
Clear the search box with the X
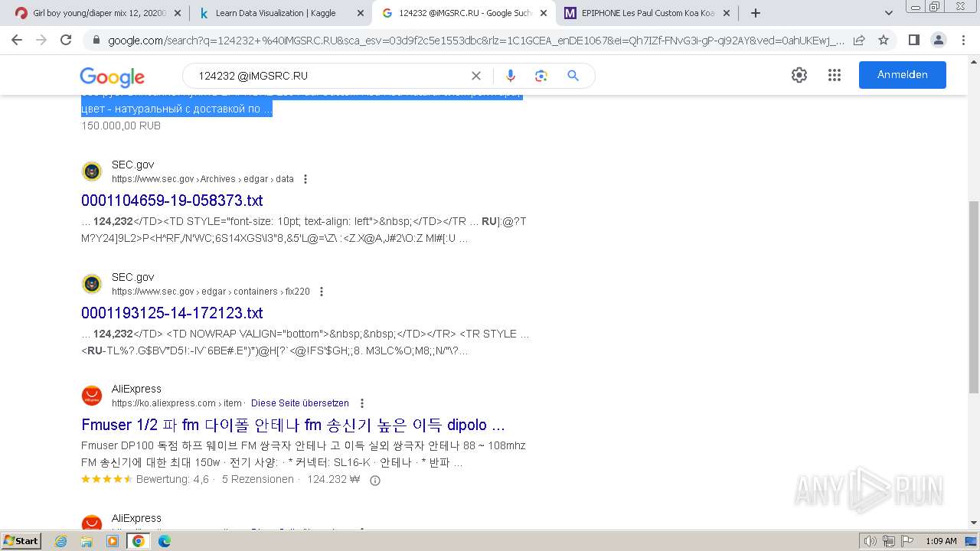476,76
